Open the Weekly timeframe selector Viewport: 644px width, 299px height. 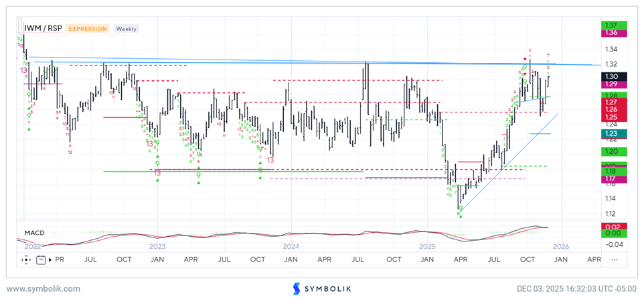coord(126,29)
